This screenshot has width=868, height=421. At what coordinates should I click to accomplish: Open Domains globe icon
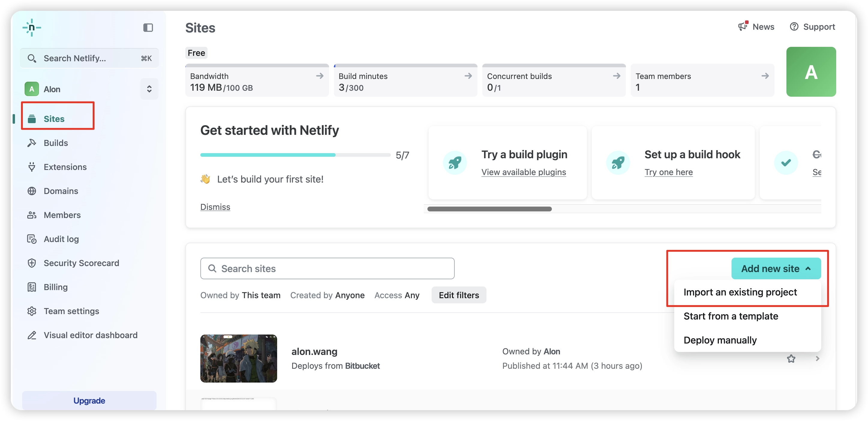32,191
